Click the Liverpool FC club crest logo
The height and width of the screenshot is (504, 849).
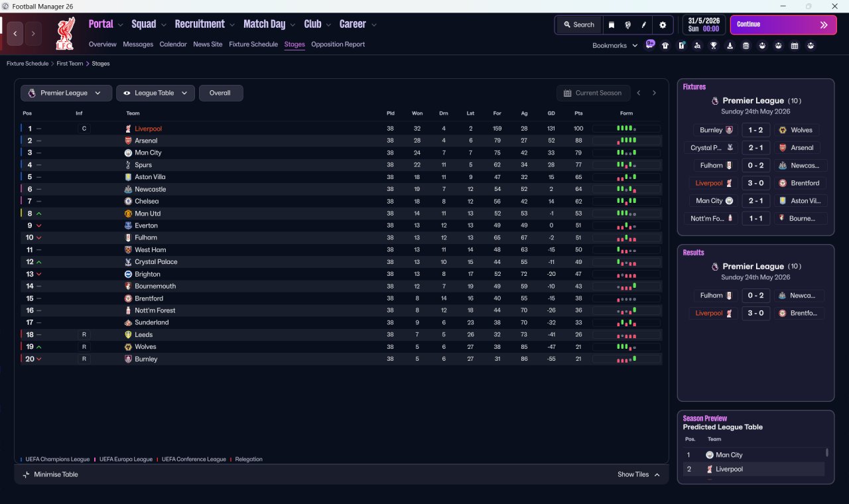(x=64, y=34)
